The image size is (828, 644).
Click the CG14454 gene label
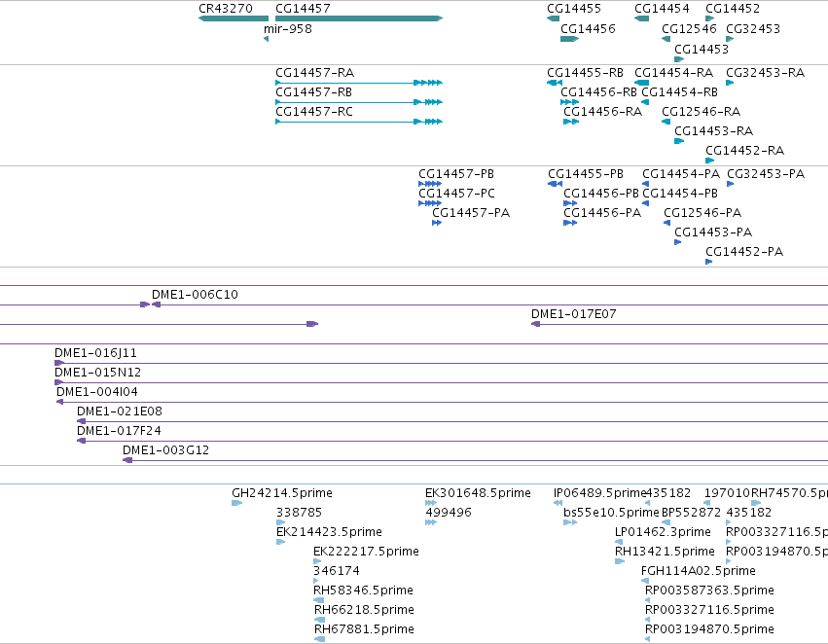point(662,9)
